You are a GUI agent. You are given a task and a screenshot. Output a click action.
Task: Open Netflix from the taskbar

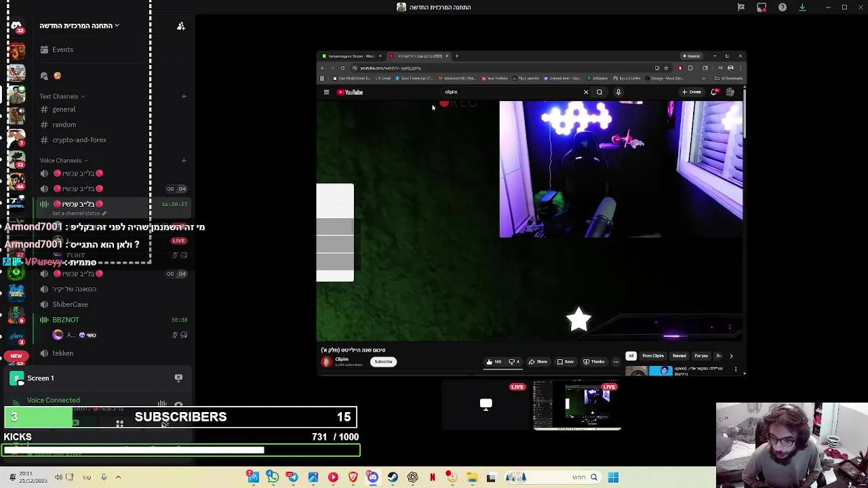coord(433,477)
